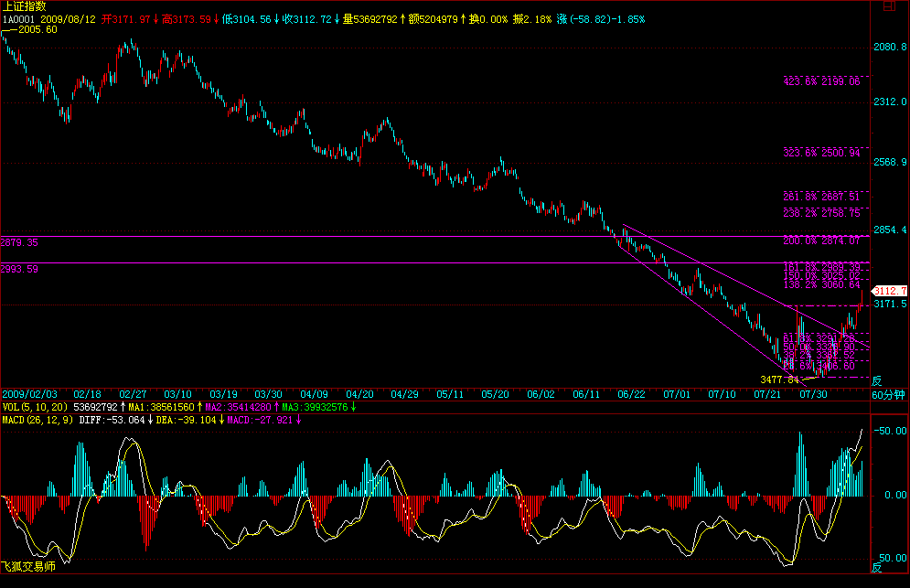This screenshot has width=910, height=588.
Task: Select the 238.2% 2758.75 Fibonacci level
Action: pos(822,213)
